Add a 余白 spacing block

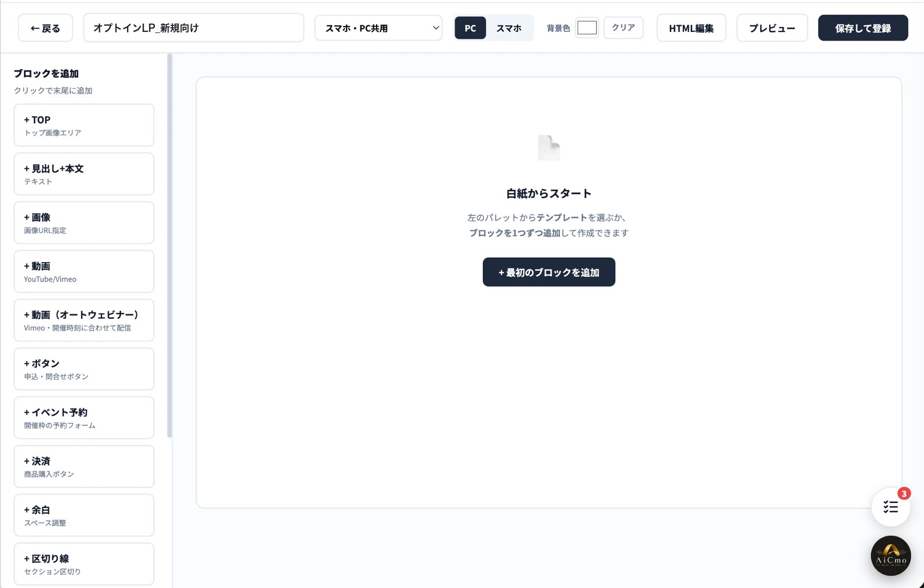coord(84,515)
